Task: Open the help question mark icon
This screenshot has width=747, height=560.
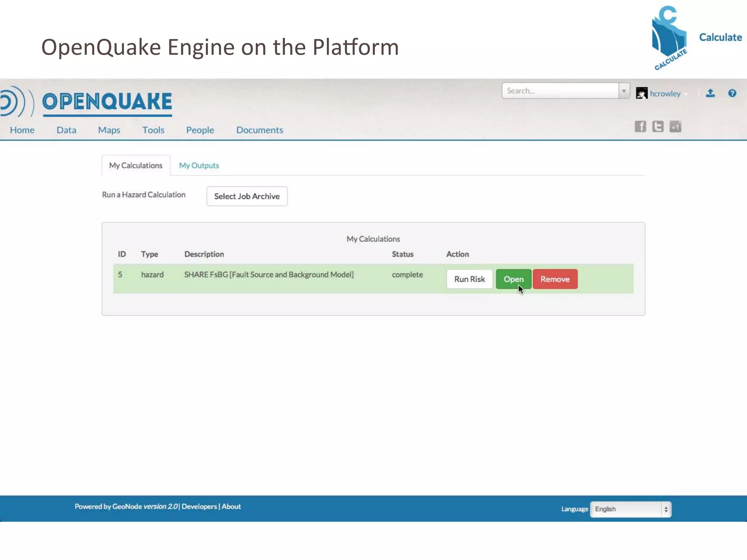Action: 732,93
